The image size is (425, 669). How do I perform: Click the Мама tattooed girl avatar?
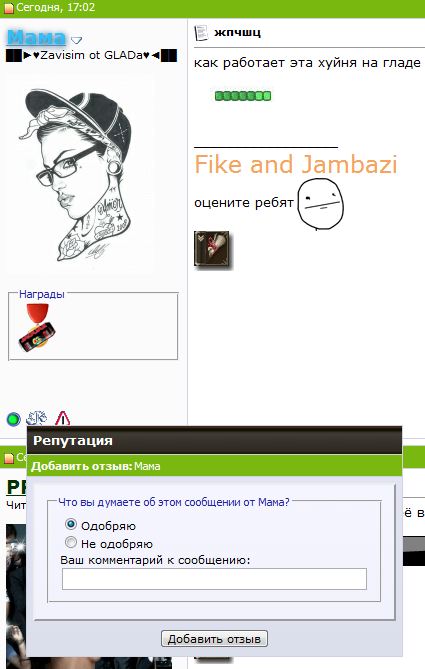click(x=80, y=175)
